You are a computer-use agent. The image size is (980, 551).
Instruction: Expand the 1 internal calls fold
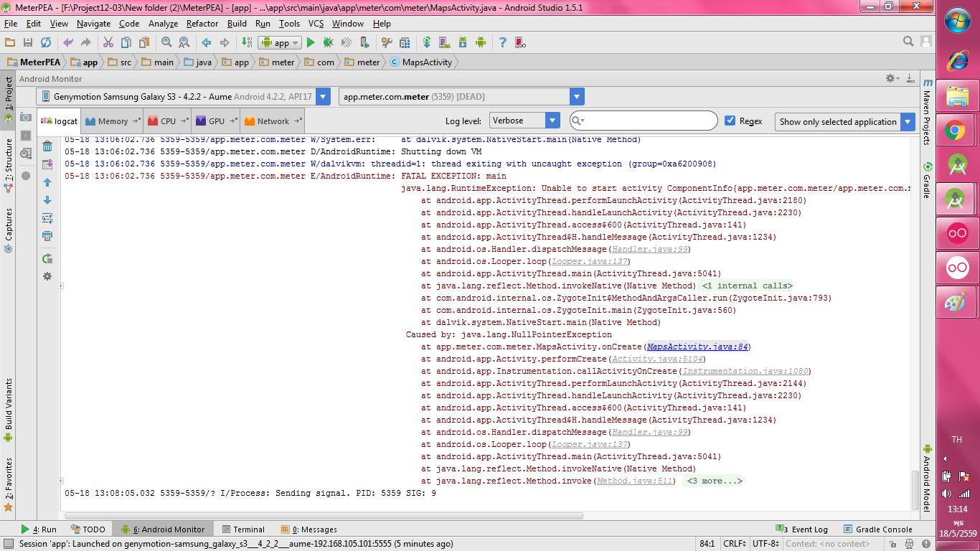click(x=747, y=286)
